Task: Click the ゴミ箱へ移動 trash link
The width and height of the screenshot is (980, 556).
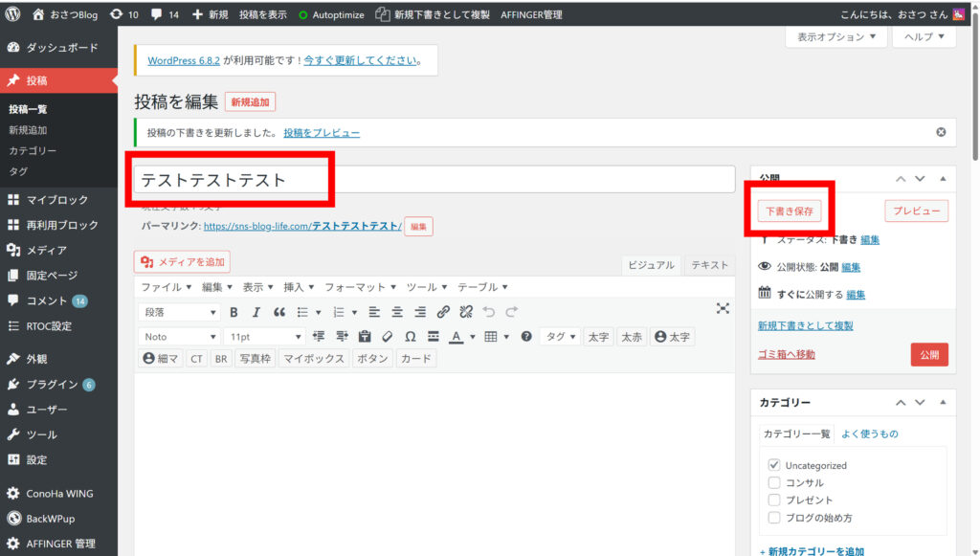Action: click(x=787, y=354)
